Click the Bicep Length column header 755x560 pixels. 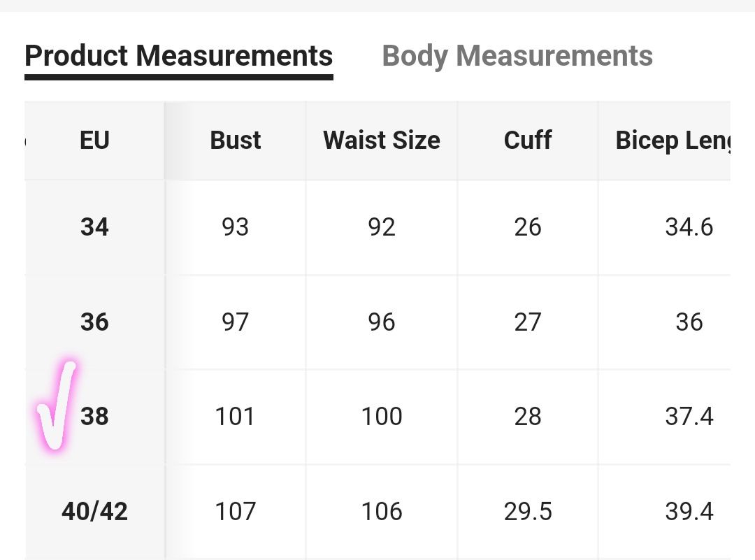pyautogui.click(x=673, y=141)
